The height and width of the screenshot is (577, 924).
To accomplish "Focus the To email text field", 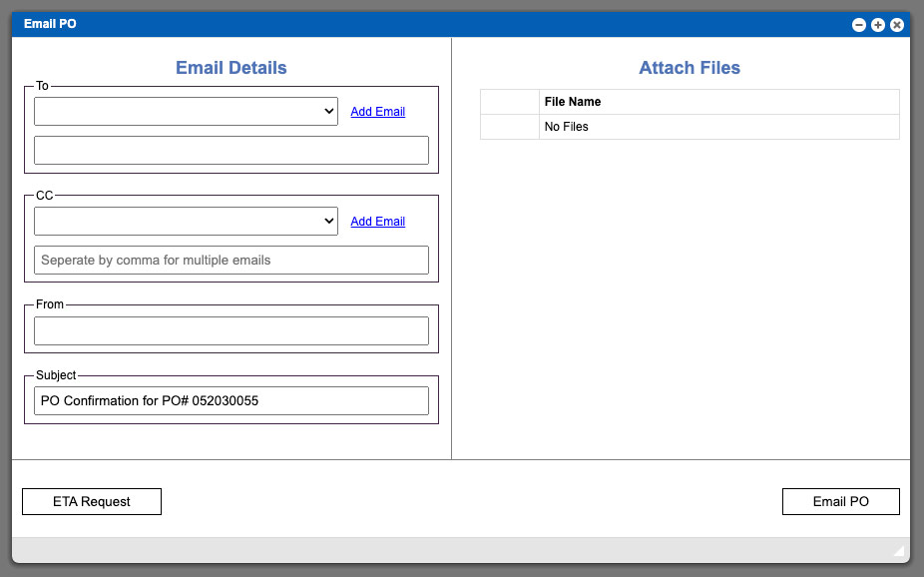I will [231, 151].
